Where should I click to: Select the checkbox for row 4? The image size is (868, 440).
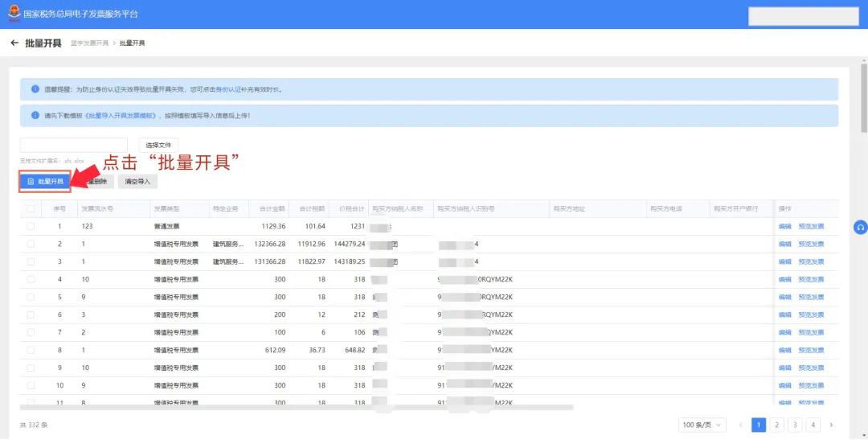(31, 280)
